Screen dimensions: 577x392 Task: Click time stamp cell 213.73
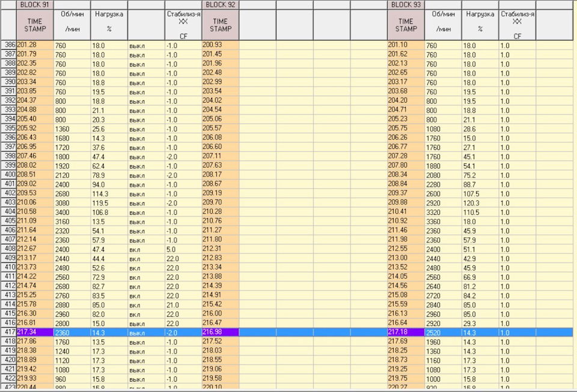pos(35,268)
